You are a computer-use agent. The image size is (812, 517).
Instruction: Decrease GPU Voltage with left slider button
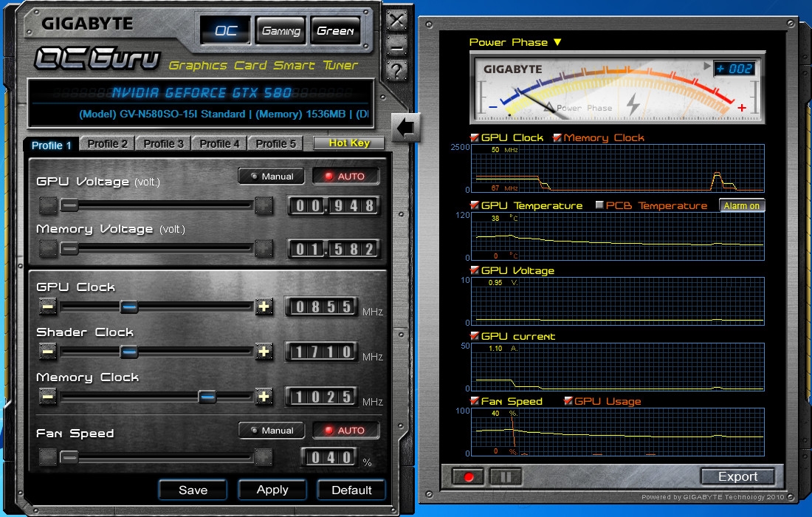pos(48,205)
